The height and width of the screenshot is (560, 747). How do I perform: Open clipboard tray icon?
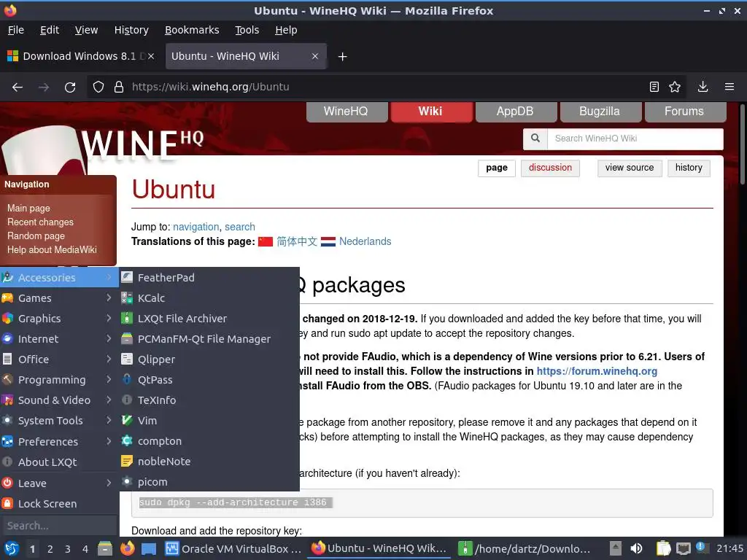(663, 548)
